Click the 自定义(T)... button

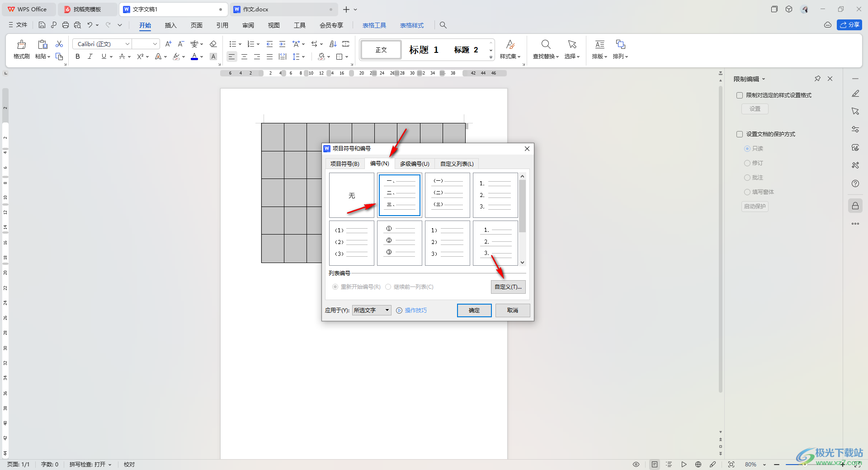click(508, 287)
